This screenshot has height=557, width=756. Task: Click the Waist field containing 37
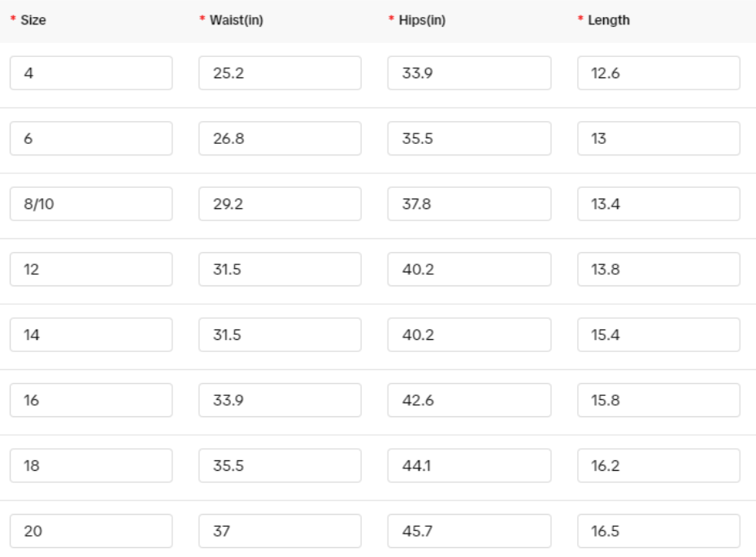click(280, 531)
